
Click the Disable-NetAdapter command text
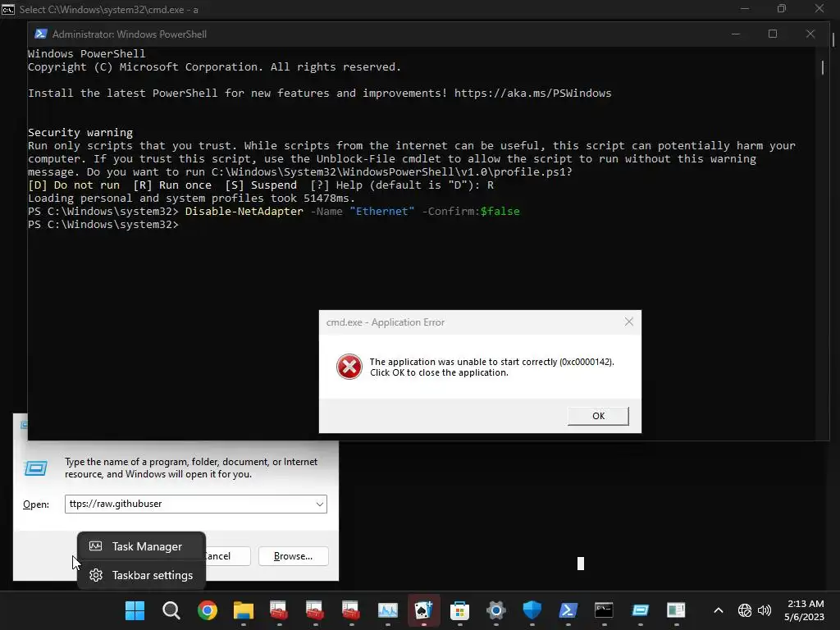[244, 211]
